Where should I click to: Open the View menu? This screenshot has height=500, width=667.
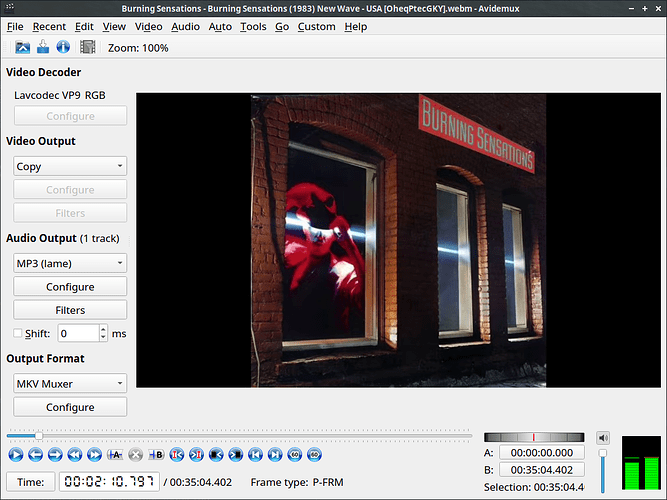114,26
